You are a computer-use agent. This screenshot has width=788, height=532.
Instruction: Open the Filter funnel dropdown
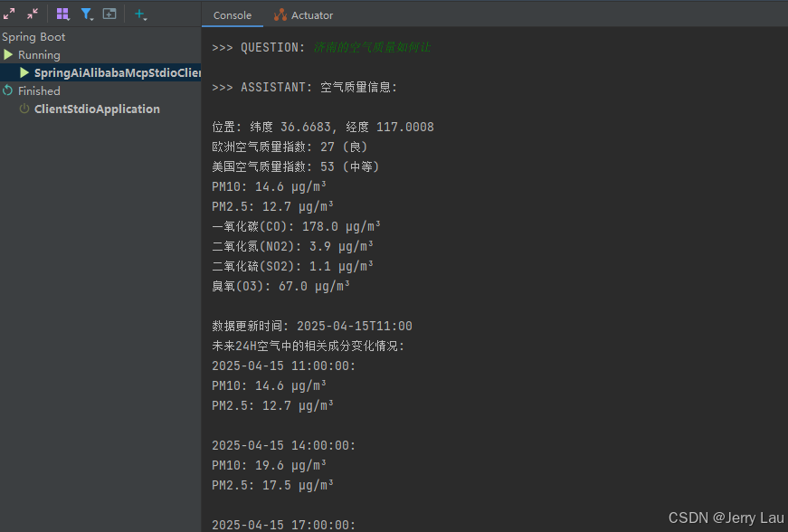pos(87,14)
